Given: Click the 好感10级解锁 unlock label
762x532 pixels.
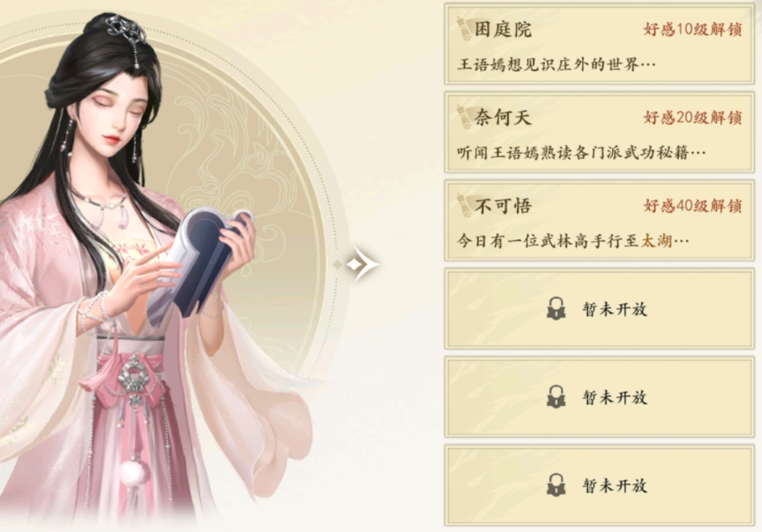Looking at the screenshot, I should [693, 29].
